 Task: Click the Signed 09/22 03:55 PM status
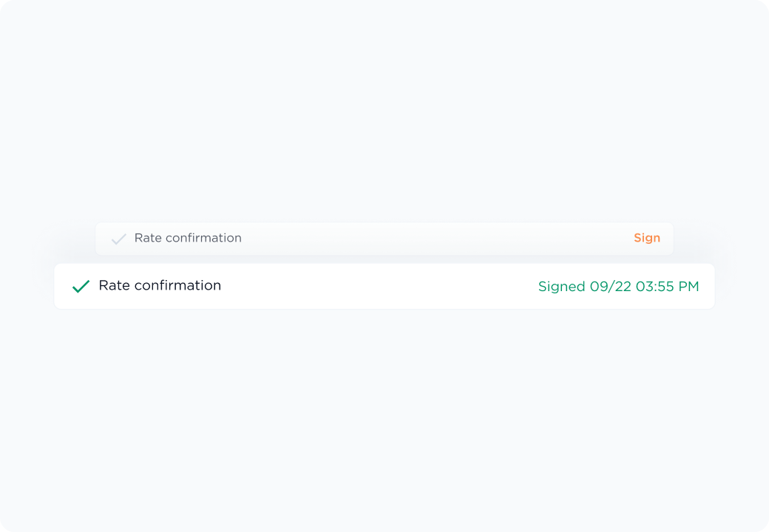pos(618,287)
